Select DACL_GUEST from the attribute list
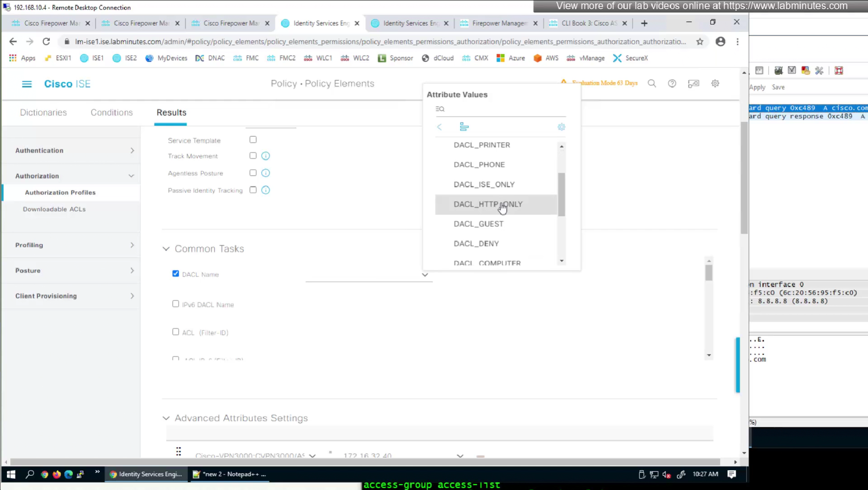 coord(478,224)
